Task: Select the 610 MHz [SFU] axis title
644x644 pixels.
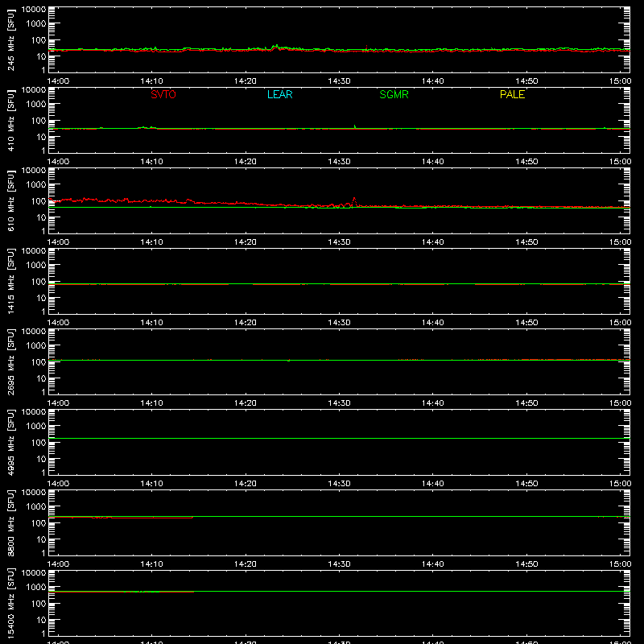Action: (11, 200)
